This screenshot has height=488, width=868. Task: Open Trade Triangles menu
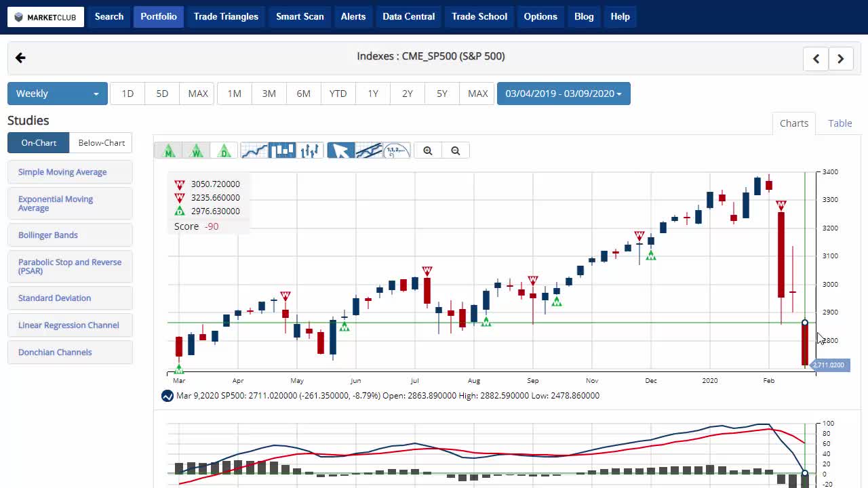(226, 17)
